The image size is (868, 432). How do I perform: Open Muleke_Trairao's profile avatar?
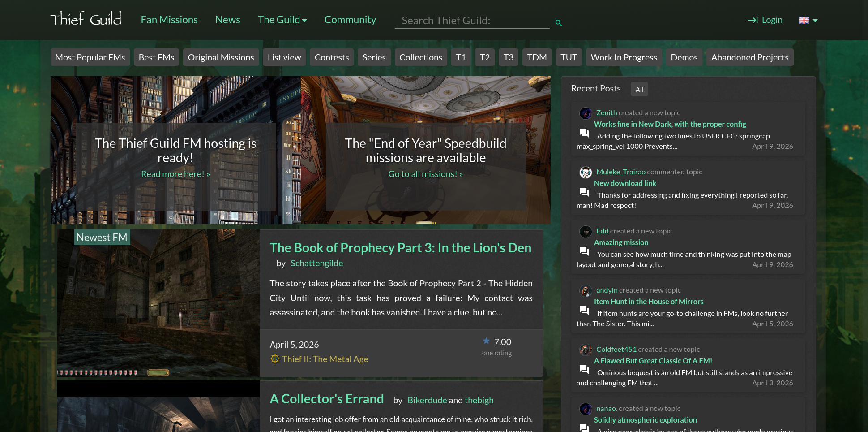(585, 173)
